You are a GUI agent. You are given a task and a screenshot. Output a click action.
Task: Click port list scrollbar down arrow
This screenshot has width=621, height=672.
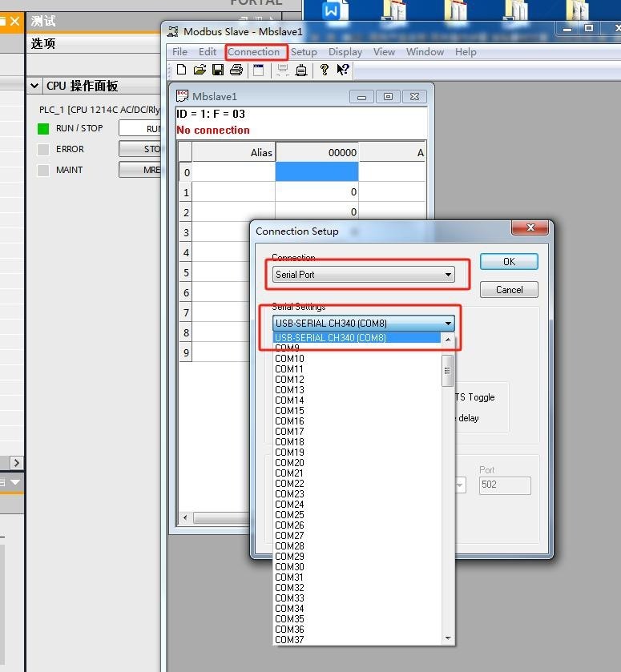448,638
